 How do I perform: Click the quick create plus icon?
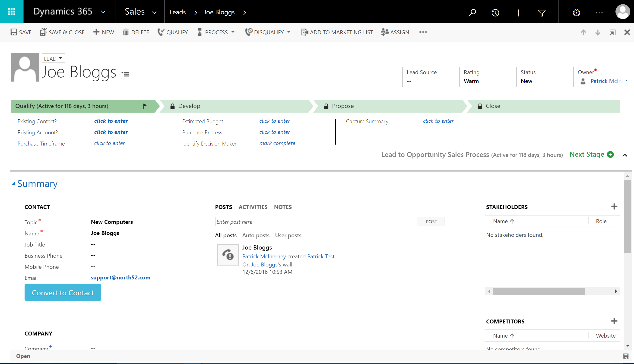pos(518,13)
